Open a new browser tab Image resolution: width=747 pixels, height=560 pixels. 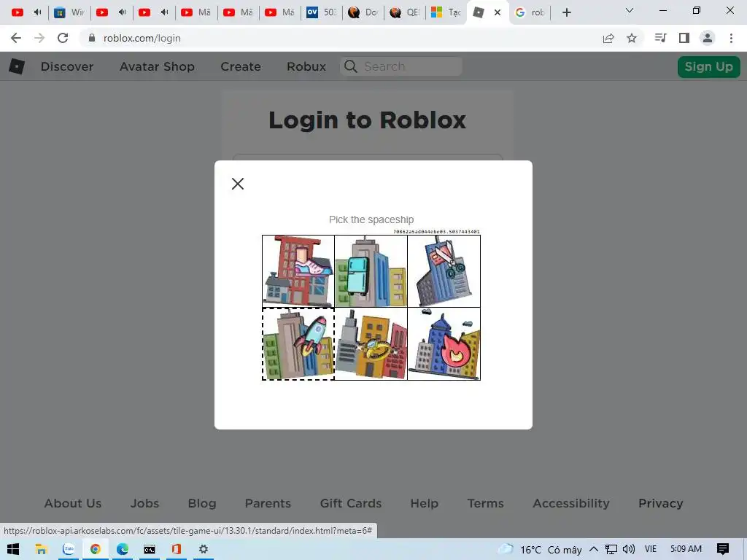tap(566, 12)
